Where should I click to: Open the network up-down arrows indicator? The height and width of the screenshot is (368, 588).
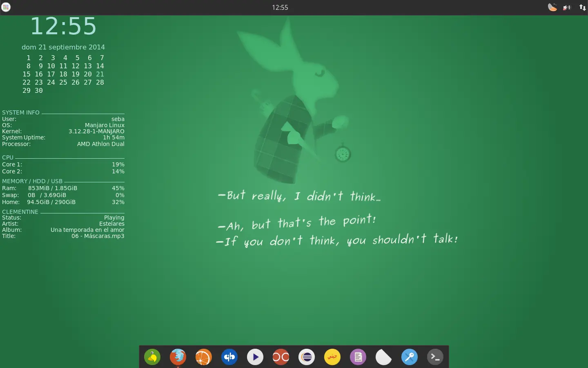[x=582, y=7]
